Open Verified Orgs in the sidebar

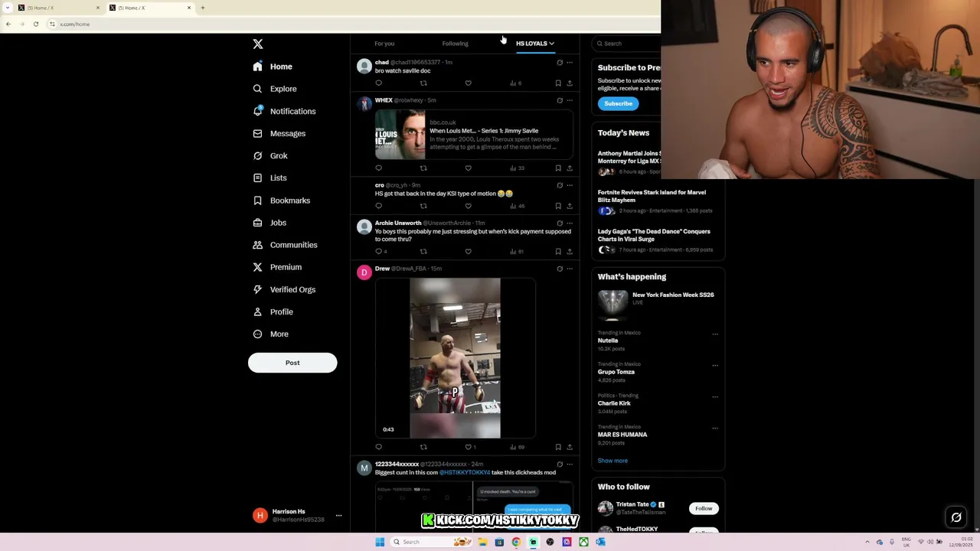coord(284,289)
